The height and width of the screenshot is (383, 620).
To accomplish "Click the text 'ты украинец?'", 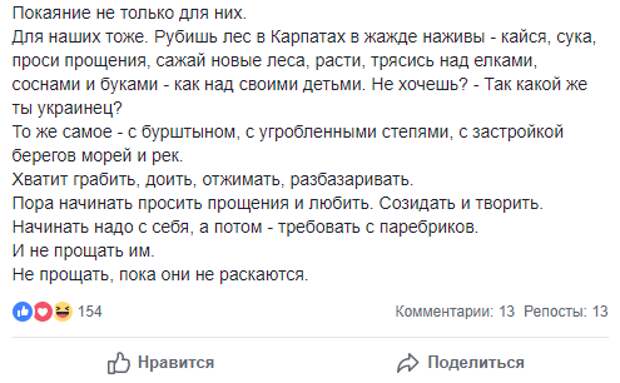I will tap(67, 108).
